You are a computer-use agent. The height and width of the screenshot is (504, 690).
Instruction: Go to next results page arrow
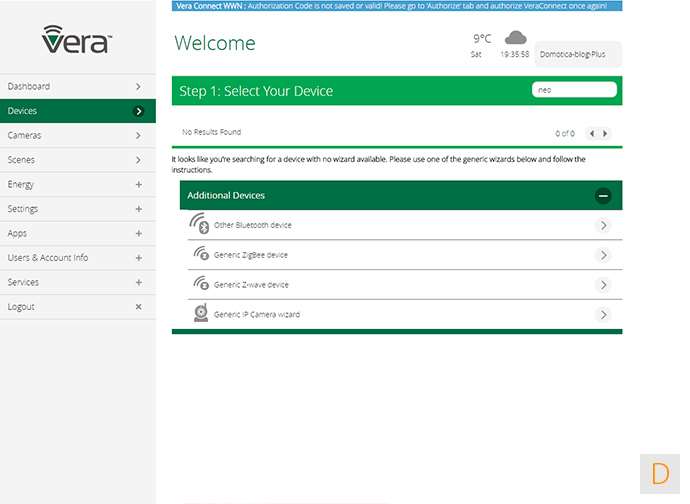[x=605, y=133]
